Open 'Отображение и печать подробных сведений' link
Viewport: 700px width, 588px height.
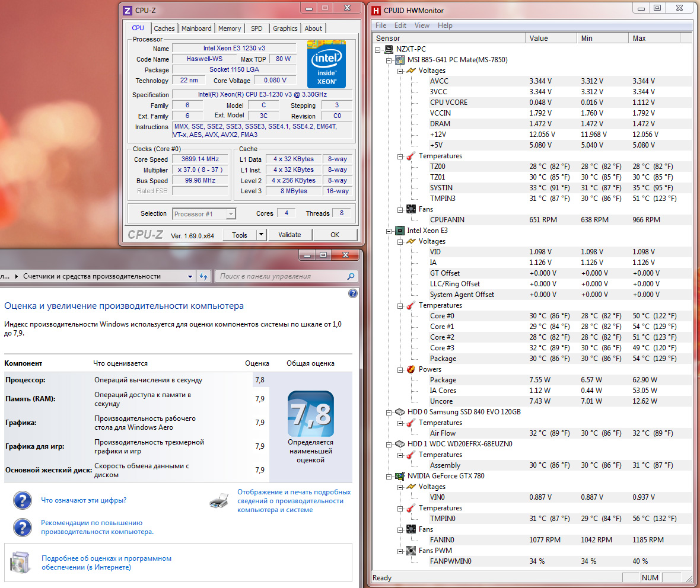(x=294, y=501)
